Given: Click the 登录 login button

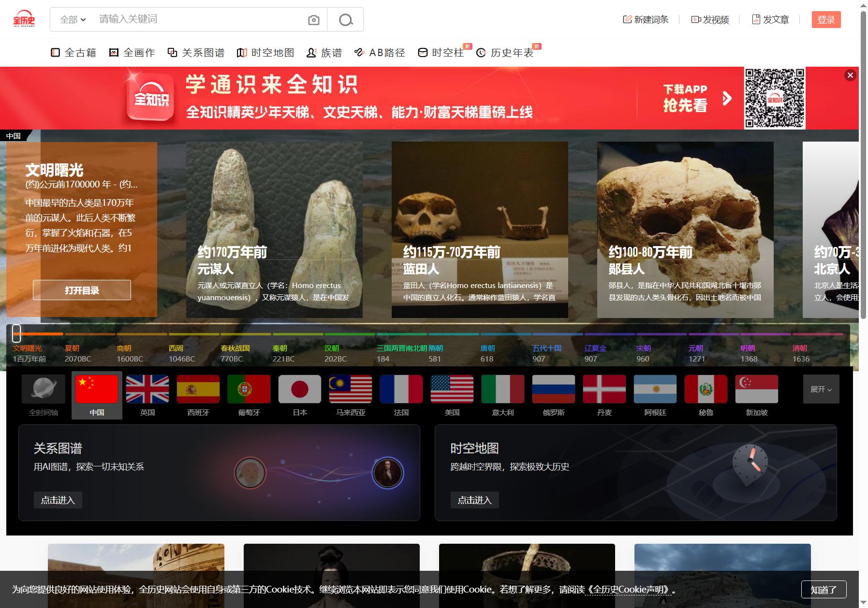Looking at the screenshot, I should pos(826,19).
